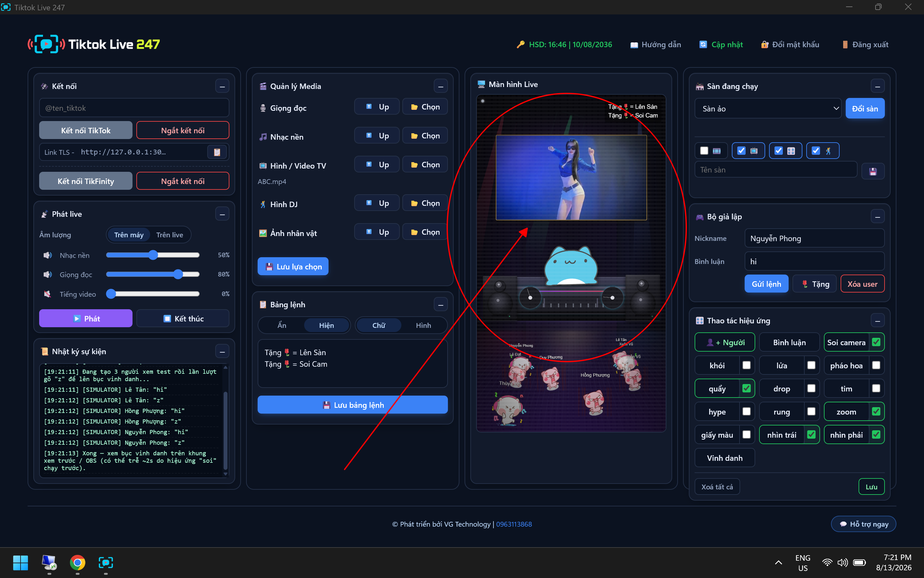The image size is (924, 578).
Task: Click the Kết nối TikTok button
Action: coord(86,130)
